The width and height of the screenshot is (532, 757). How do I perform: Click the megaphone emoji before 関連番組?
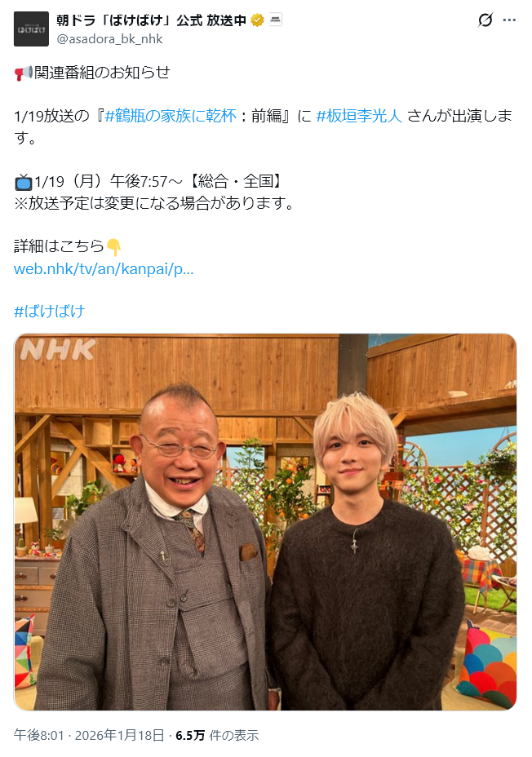(24, 73)
